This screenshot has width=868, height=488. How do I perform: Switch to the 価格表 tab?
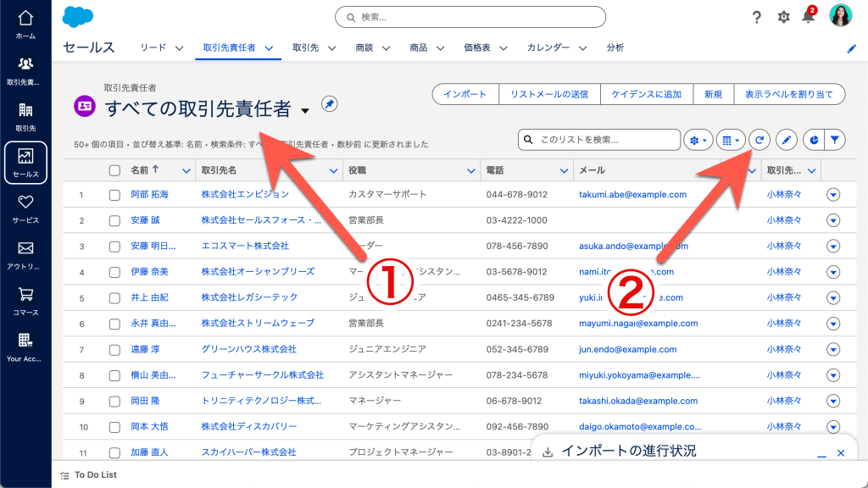point(477,47)
